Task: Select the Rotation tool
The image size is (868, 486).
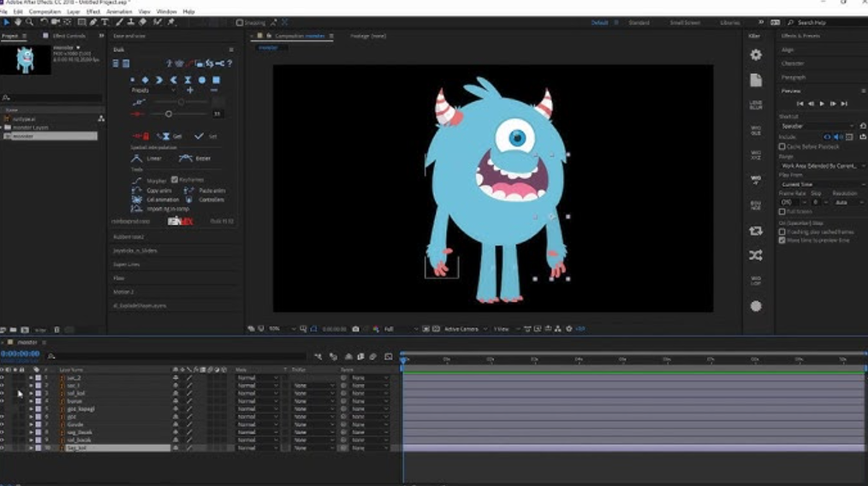Action: pyautogui.click(x=43, y=22)
